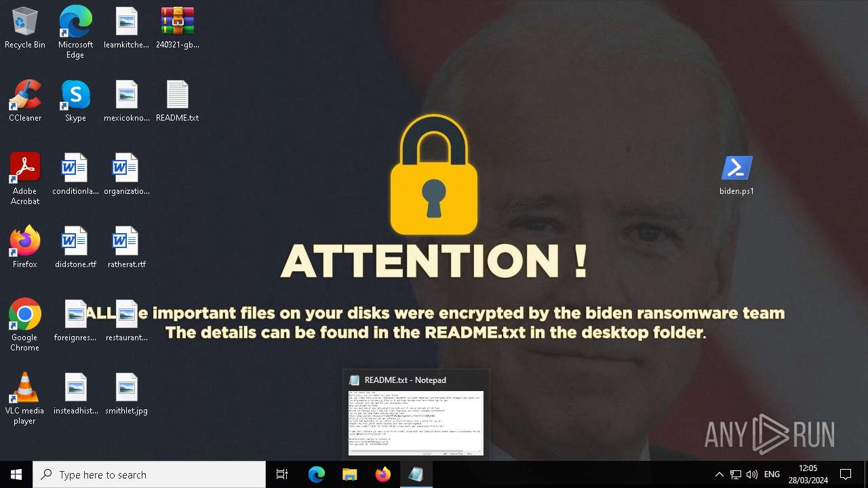Select the learnkitche... image file
The image size is (868, 488).
point(126,28)
